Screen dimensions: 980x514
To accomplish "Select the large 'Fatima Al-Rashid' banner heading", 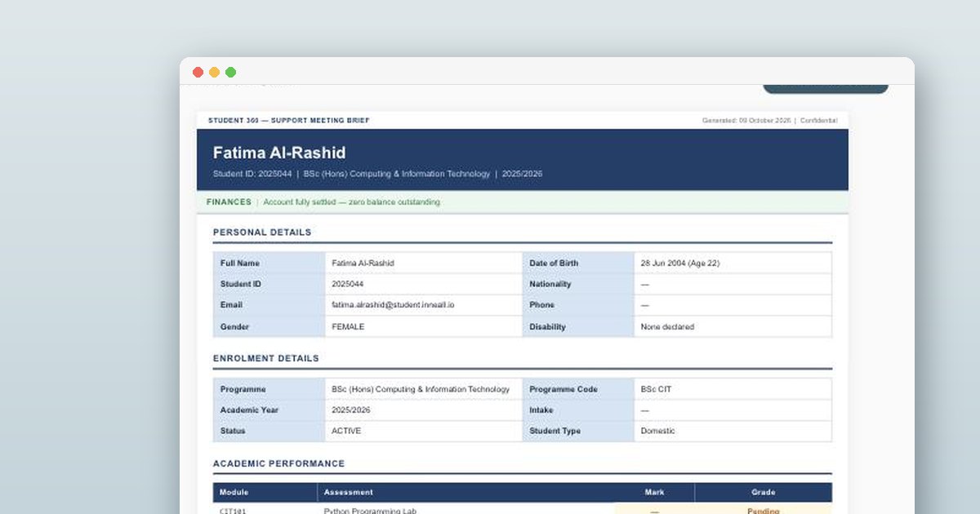I will [x=279, y=153].
